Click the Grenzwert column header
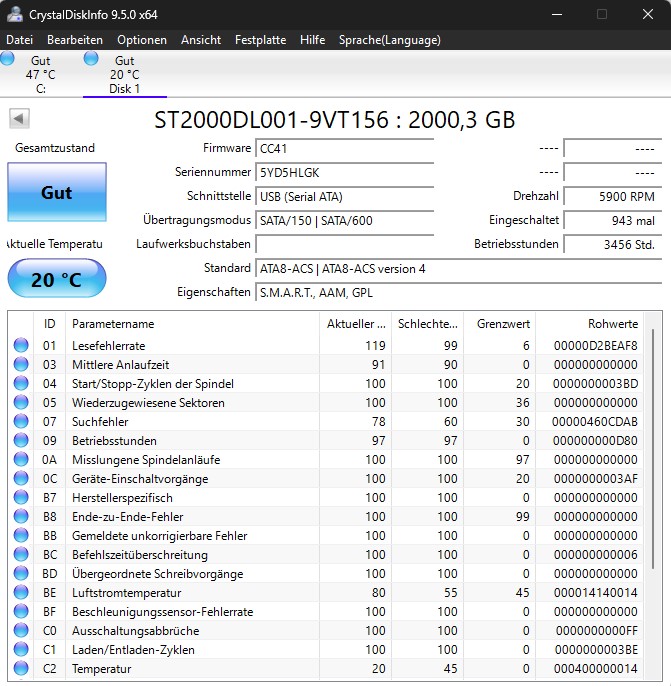Image resolution: width=671 pixels, height=686 pixels. pyautogui.click(x=500, y=324)
